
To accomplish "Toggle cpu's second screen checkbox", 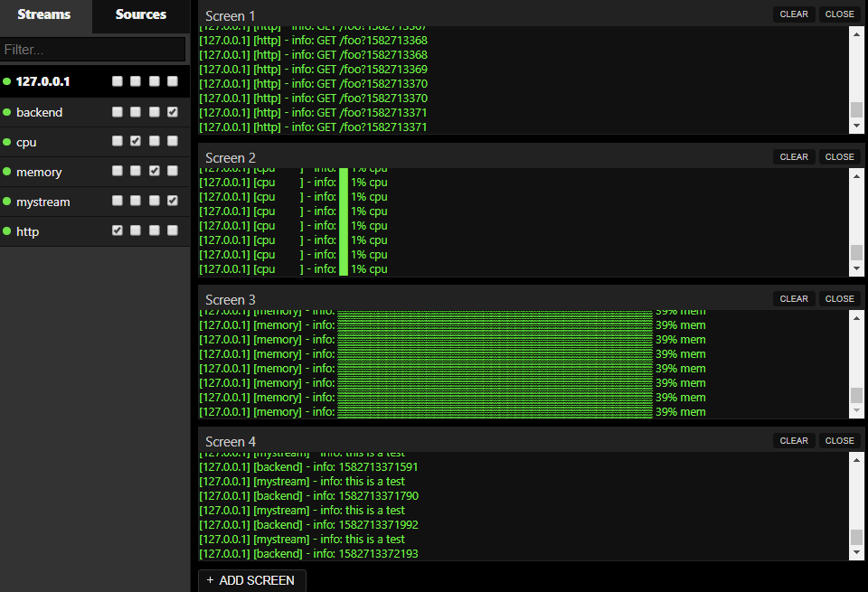I will [136, 142].
